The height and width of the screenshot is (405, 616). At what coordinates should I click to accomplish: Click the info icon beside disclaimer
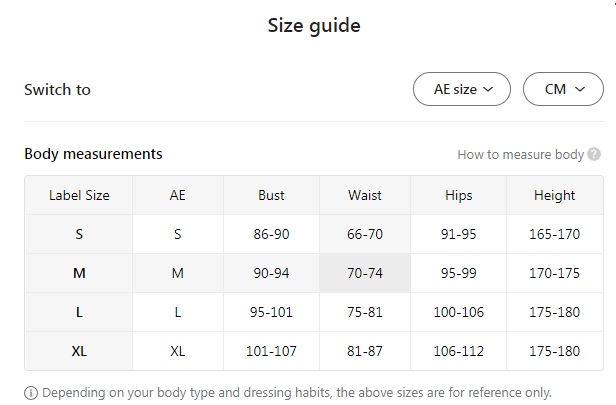(x=31, y=392)
